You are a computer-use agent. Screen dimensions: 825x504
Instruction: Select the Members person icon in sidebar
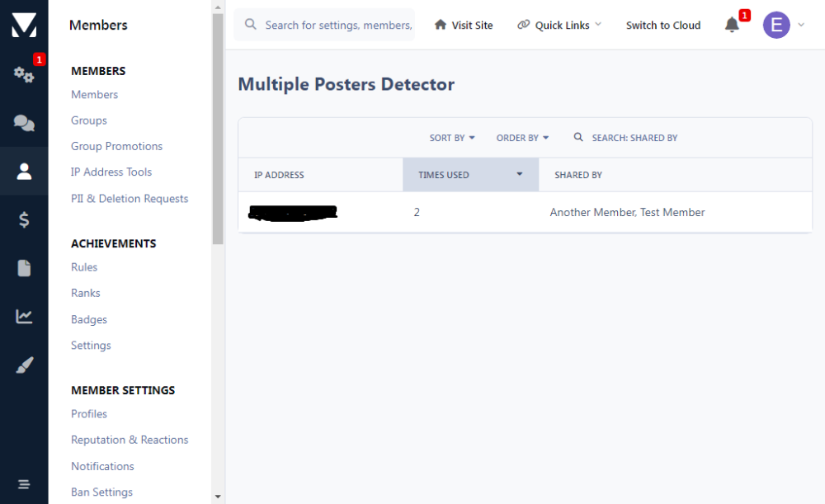pyautogui.click(x=24, y=172)
